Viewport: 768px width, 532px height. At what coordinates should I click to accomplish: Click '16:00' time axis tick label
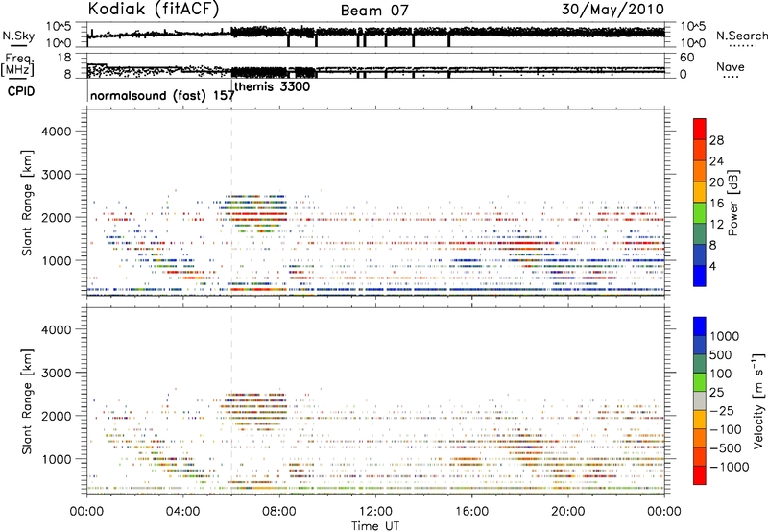[x=471, y=512]
